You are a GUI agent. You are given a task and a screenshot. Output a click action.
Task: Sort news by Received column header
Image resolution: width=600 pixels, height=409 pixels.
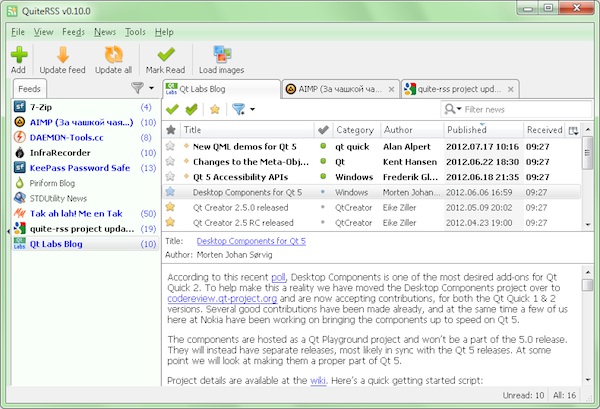(x=545, y=130)
